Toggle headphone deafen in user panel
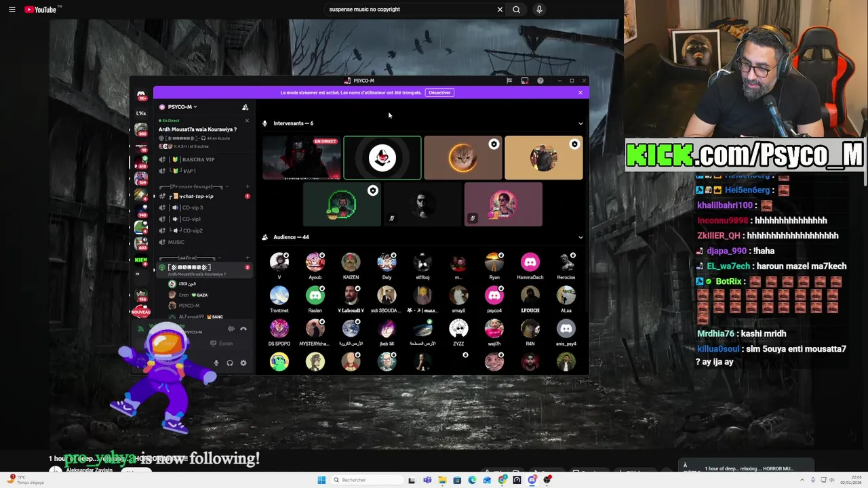This screenshot has height=488, width=868. coord(230,363)
